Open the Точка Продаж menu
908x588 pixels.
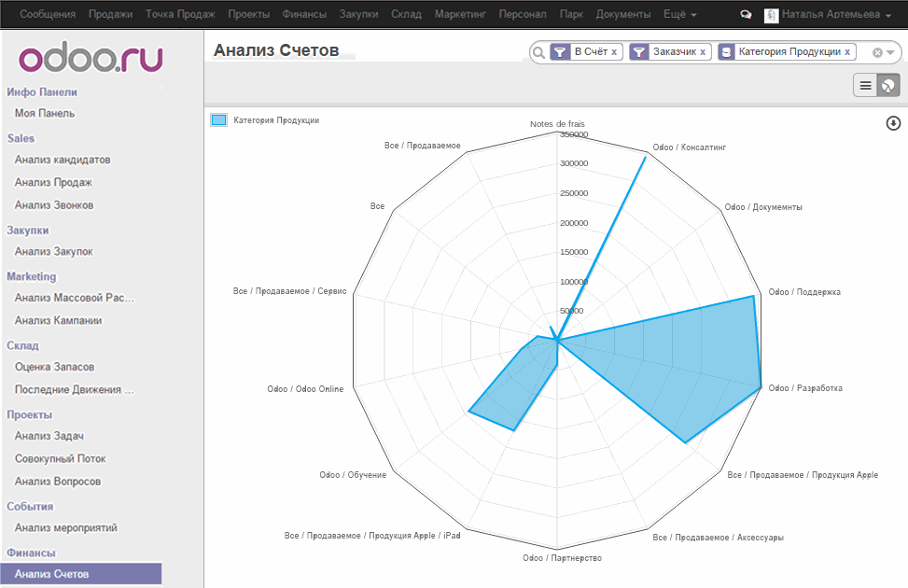[x=180, y=14]
